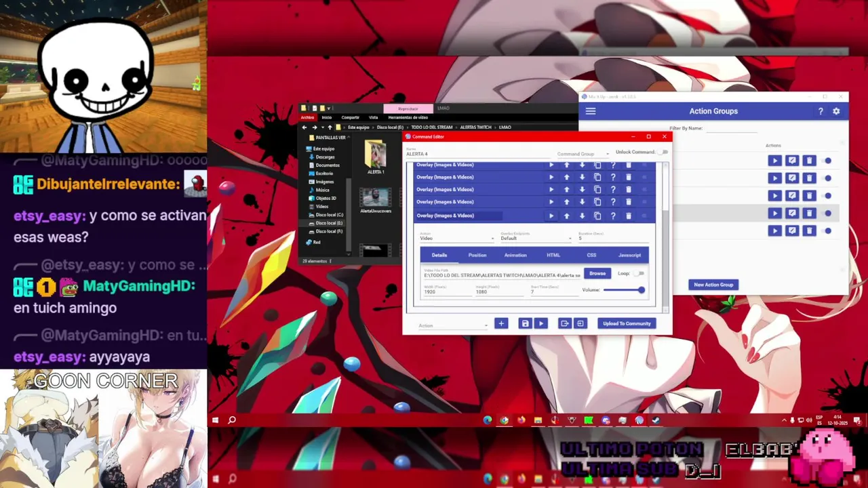Go up one folder in File Explorer
This screenshot has height=488, width=868.
(330, 127)
